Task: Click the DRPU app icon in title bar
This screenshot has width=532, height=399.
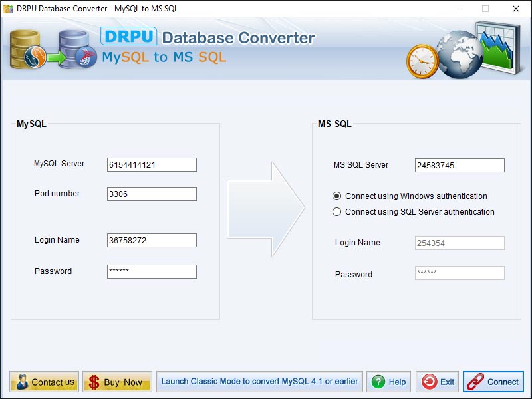Action: (8, 9)
